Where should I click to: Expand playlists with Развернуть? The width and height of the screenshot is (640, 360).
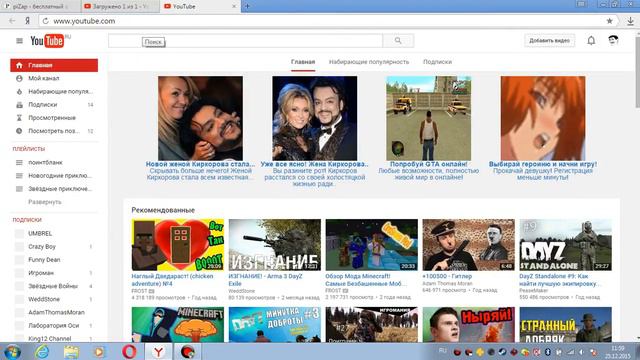click(x=44, y=202)
